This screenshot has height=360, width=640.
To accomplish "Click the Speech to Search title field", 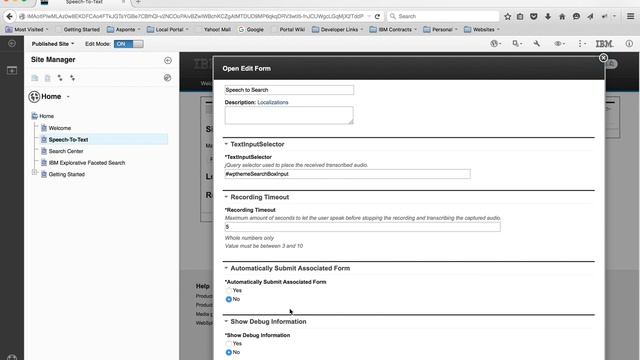I will tap(289, 90).
